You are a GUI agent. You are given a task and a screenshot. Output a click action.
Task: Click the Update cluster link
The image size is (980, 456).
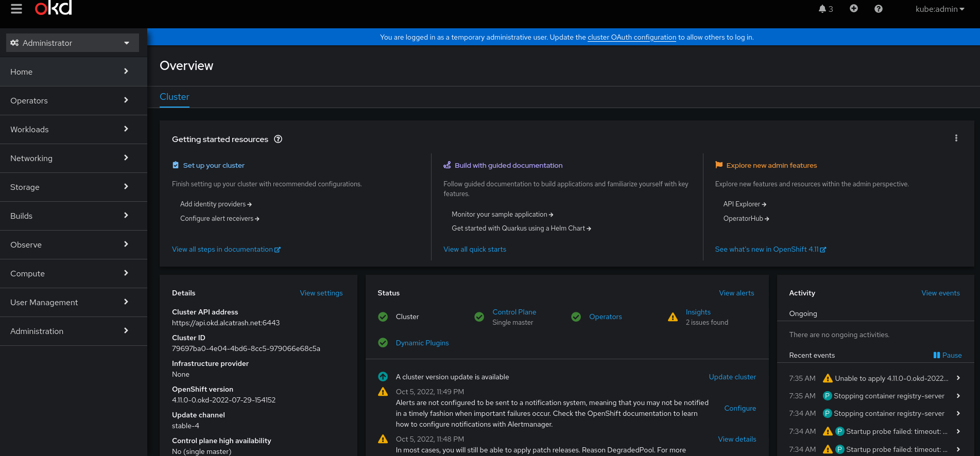(x=732, y=377)
